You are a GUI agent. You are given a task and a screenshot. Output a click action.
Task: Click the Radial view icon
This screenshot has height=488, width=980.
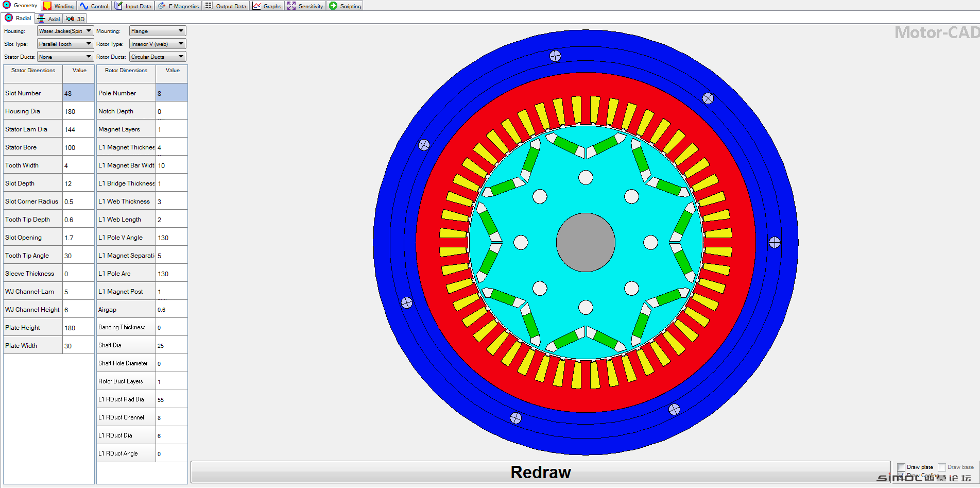(9, 18)
